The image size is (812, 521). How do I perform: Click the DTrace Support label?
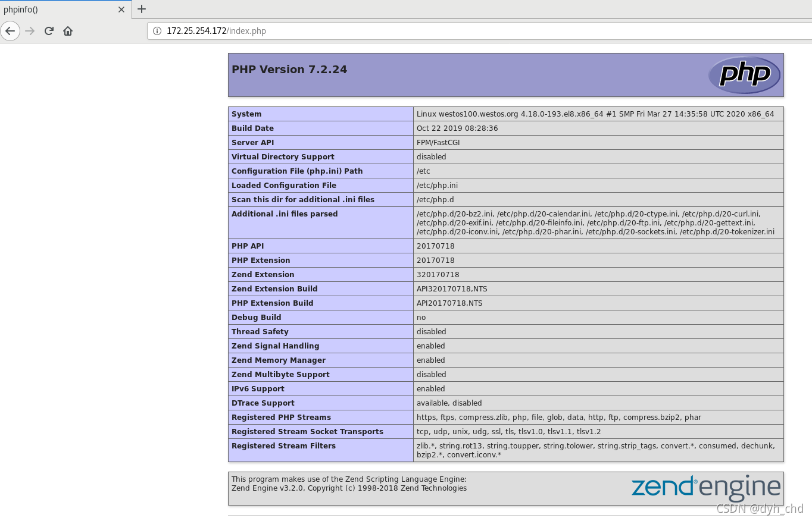point(263,403)
